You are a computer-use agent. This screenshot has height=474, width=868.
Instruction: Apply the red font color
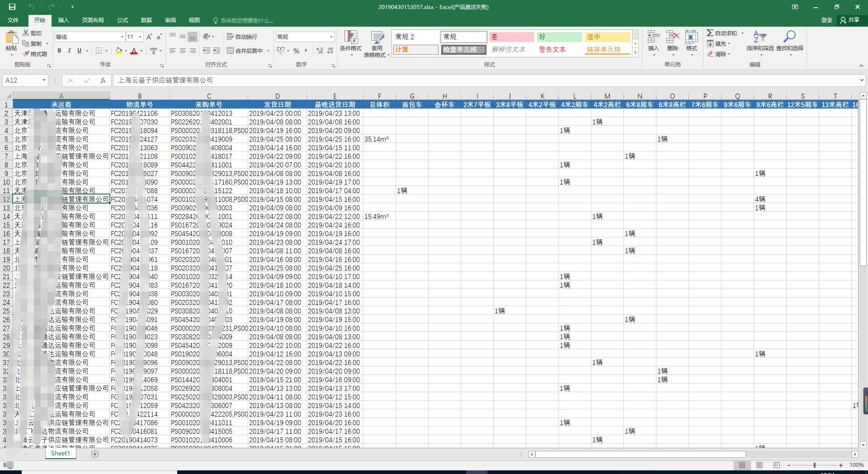[133, 51]
